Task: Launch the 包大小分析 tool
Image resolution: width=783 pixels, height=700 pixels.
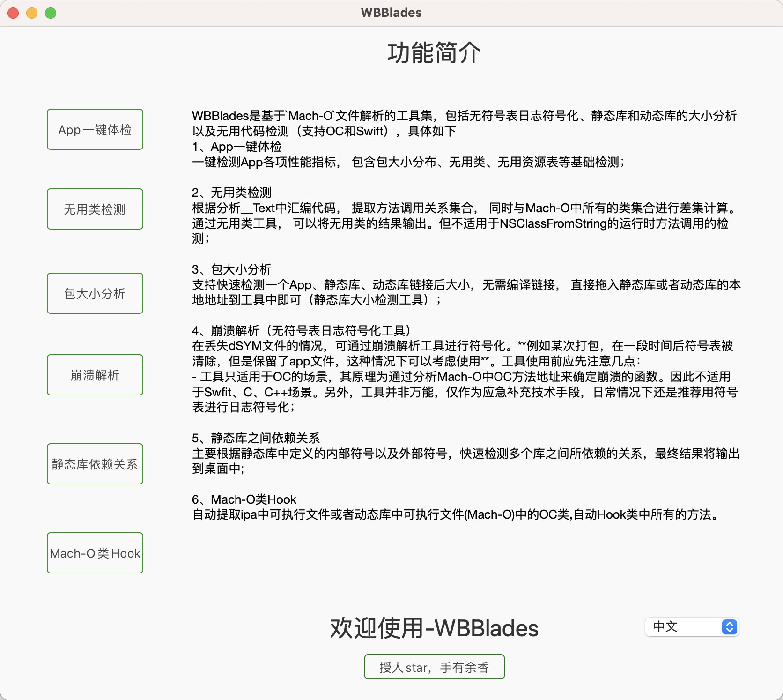Action: pos(95,293)
